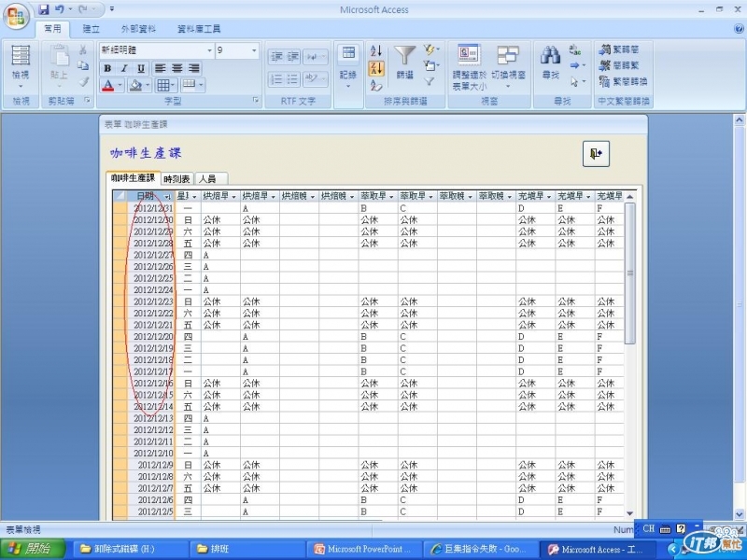Toggle italic formatting
This screenshot has width=747, height=560.
(124, 68)
